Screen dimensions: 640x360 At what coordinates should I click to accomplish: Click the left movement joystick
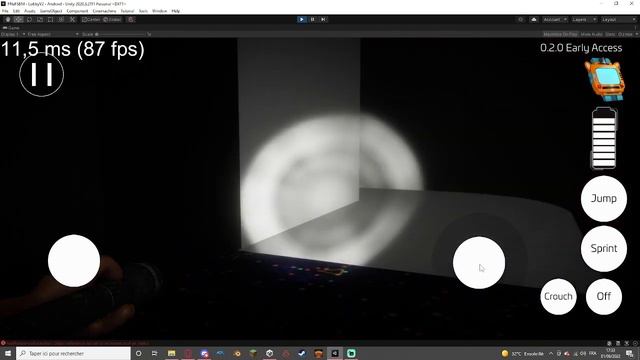pos(74,261)
